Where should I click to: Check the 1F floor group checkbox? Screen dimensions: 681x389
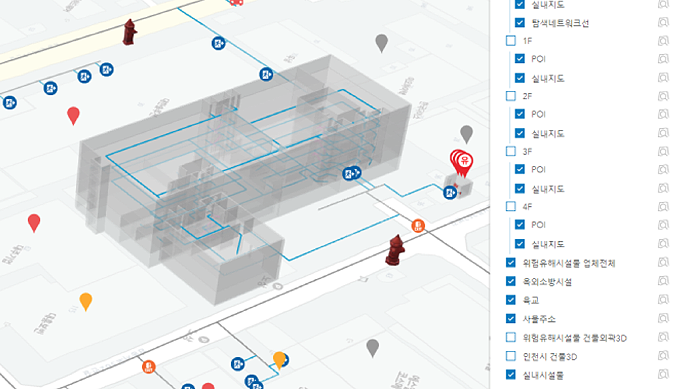[x=511, y=41]
